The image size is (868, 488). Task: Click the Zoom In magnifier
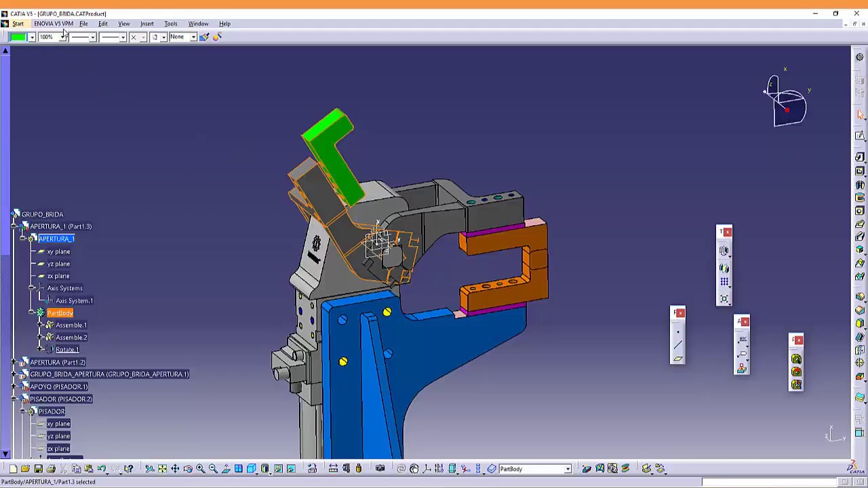tap(200, 468)
